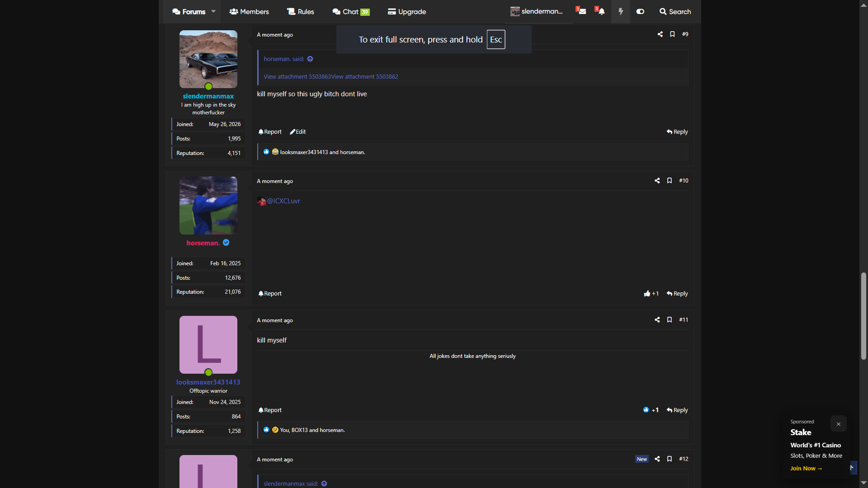Image resolution: width=868 pixels, height=488 pixels.
Task: Open the Forums menu item
Action: 189,12
